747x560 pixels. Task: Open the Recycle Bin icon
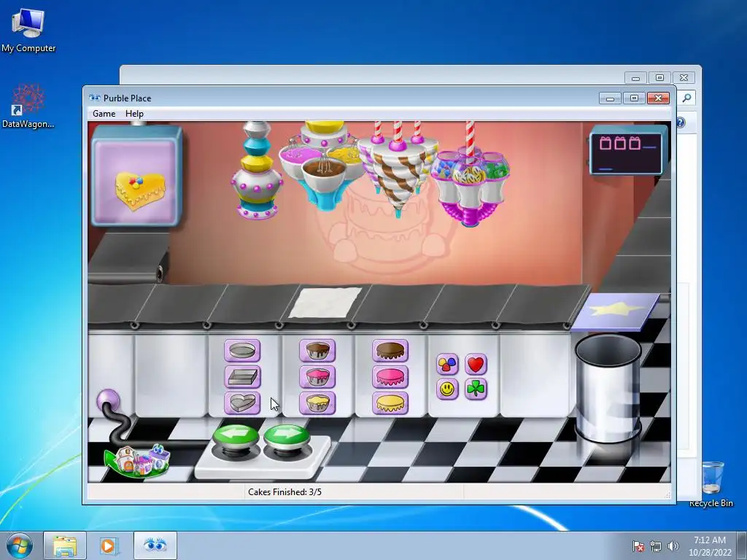(x=712, y=483)
